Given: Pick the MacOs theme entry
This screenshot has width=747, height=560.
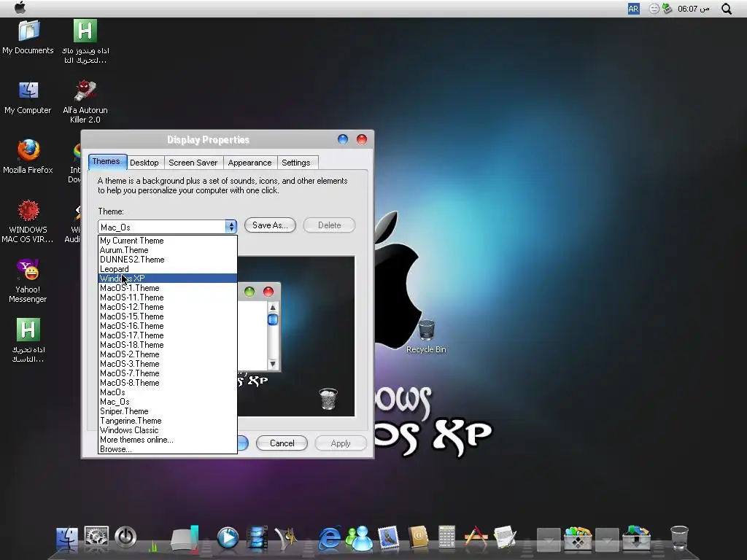Looking at the screenshot, I should tap(168, 392).
